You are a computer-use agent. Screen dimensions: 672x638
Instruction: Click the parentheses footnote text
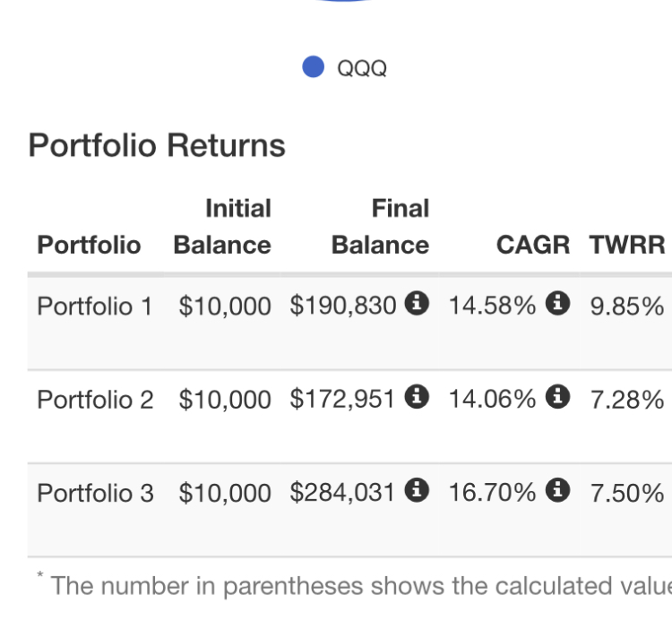click(358, 586)
